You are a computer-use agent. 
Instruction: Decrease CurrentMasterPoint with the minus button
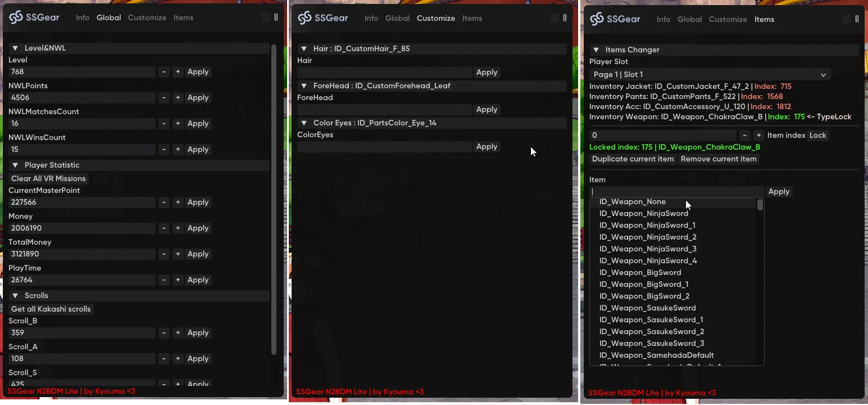click(x=163, y=202)
